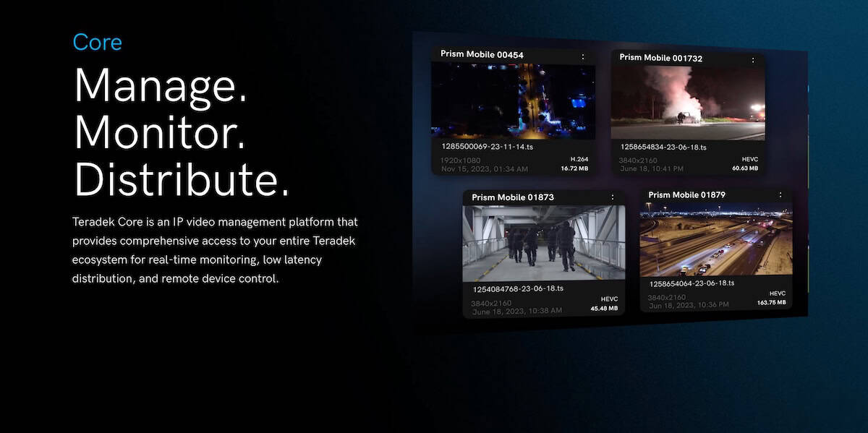Viewport: 868px width, 433px height.
Task: Open the aerial night city video thumbnail
Action: pos(513,101)
